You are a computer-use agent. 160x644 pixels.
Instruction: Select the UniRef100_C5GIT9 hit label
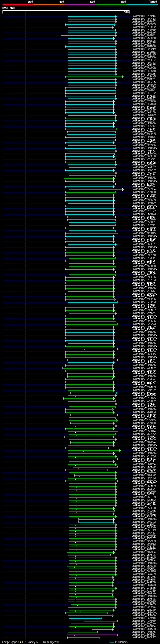(x=143, y=531)
